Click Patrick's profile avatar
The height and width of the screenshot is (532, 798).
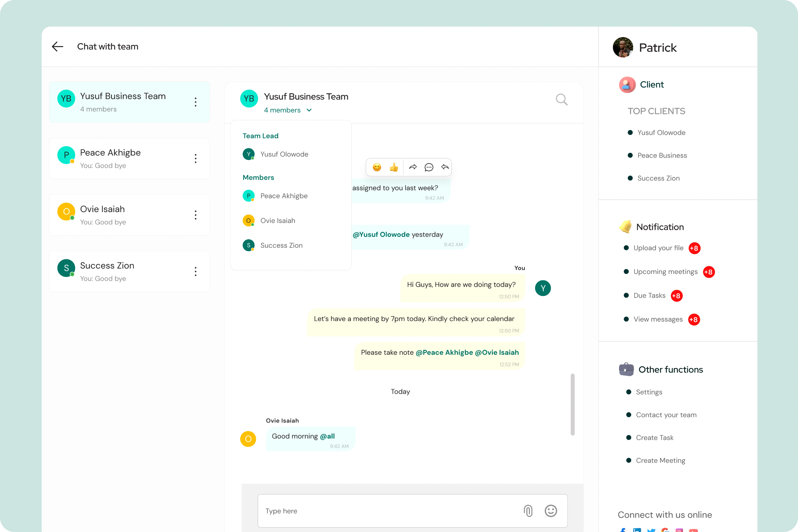pos(623,48)
